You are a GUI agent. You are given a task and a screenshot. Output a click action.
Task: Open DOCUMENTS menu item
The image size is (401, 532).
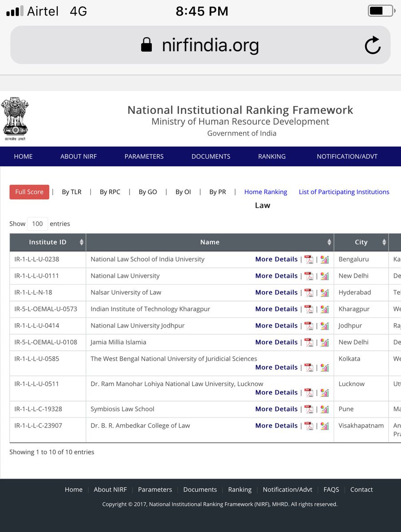[211, 156]
